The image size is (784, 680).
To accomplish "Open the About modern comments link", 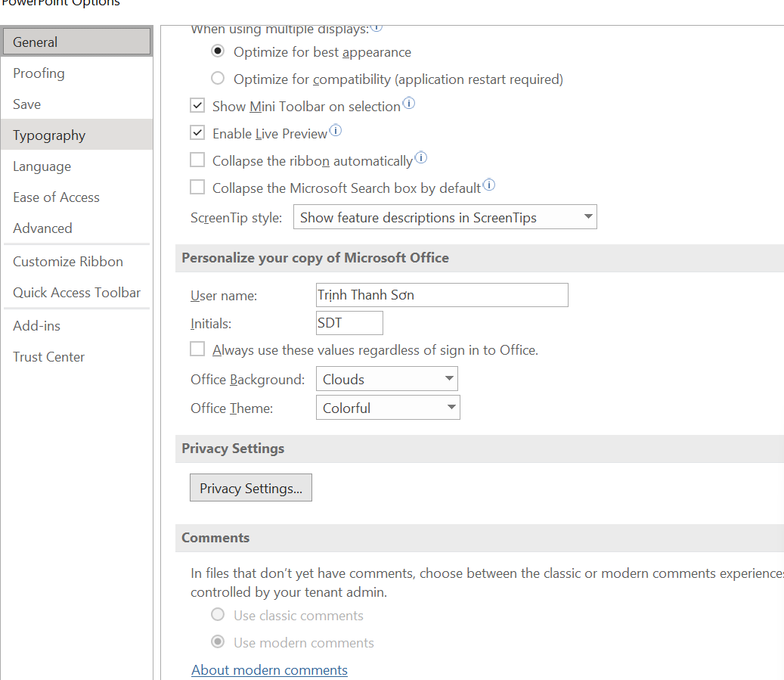I will [269, 670].
